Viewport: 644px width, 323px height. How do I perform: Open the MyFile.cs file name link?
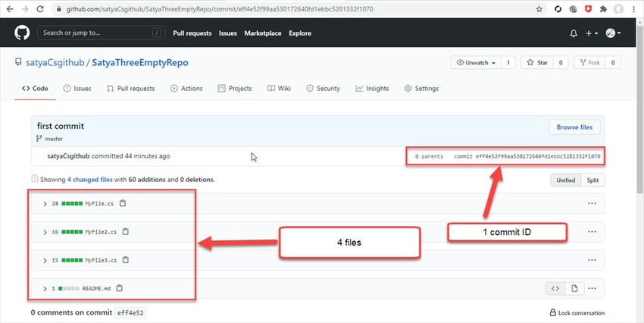pos(99,203)
